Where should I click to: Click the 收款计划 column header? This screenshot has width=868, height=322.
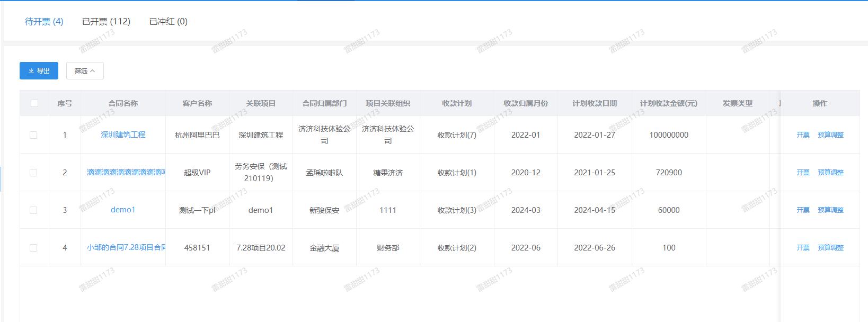(457, 103)
